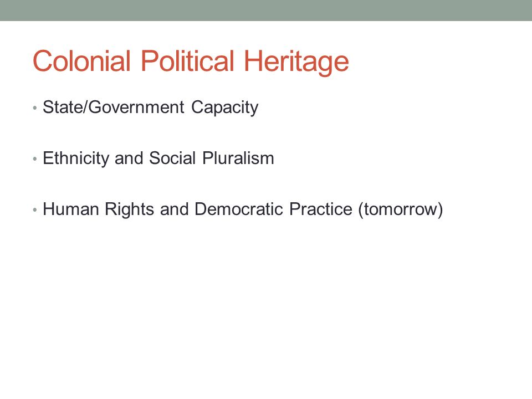The height and width of the screenshot is (399, 532).
Task: Click the bullet dot before 'Human Rights'
Action: pyautogui.click(x=34, y=209)
